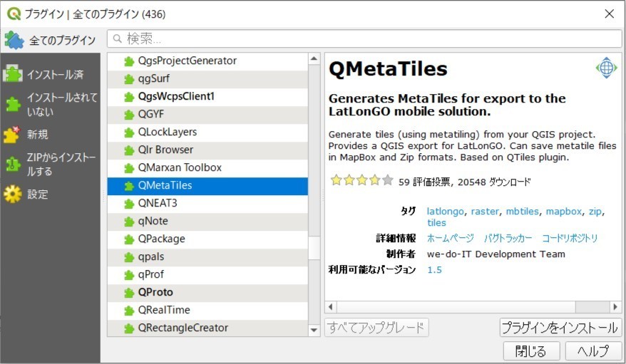Click the QGIS logo in the title bar
Screen dimensions: 626x364
pyautogui.click(x=14, y=14)
